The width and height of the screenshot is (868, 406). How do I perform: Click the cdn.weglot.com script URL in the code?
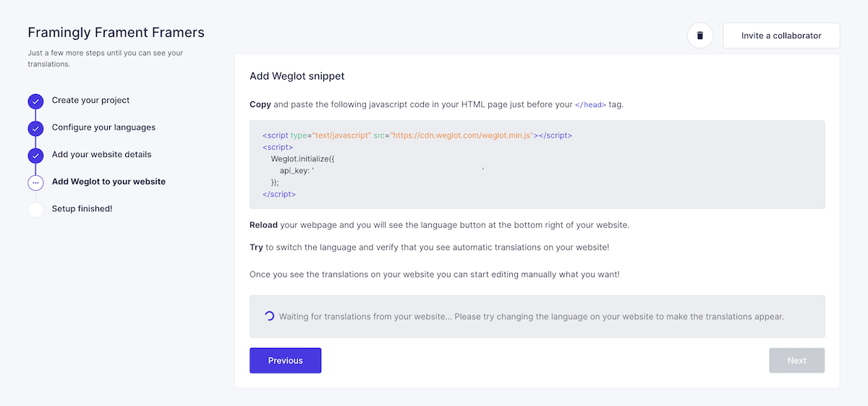tap(462, 135)
